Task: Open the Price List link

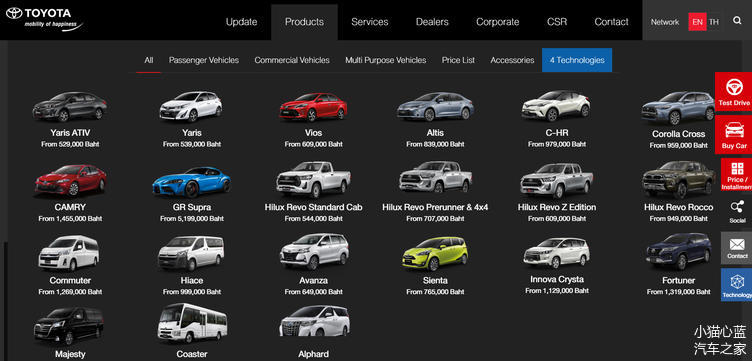Action: coord(458,60)
